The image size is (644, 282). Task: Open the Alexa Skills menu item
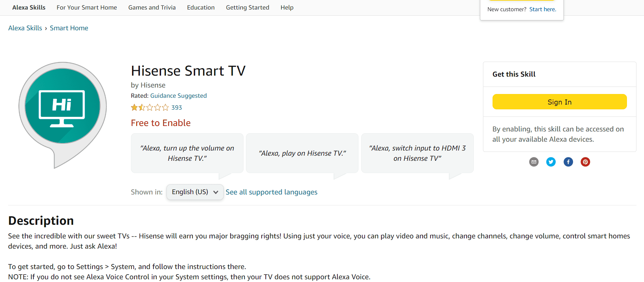[29, 7]
